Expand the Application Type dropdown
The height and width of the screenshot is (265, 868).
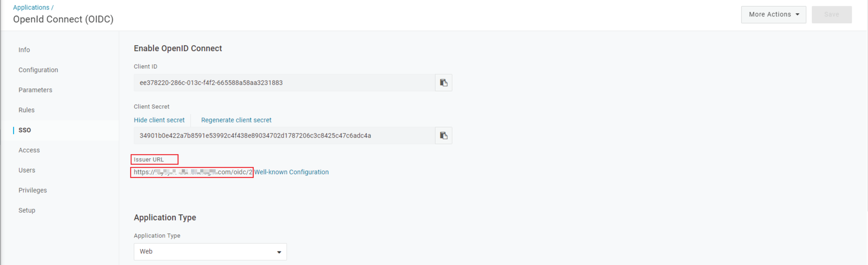coord(210,252)
